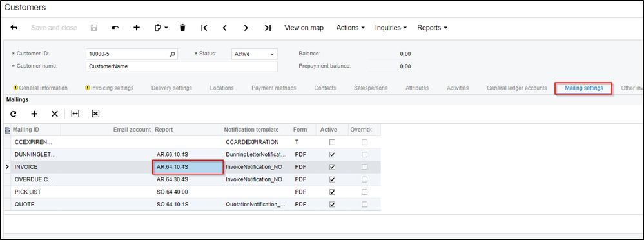Click the Notification template column header

click(x=257, y=130)
